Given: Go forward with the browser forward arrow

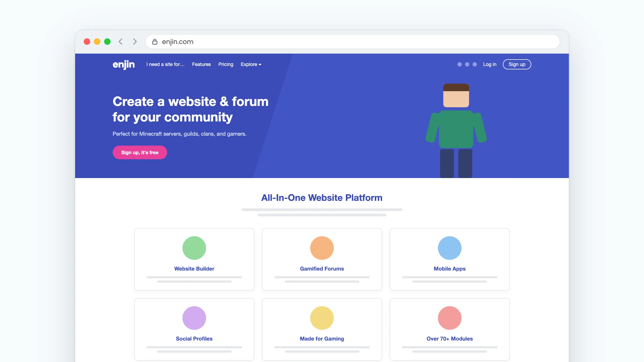Looking at the screenshot, I should coord(135,42).
